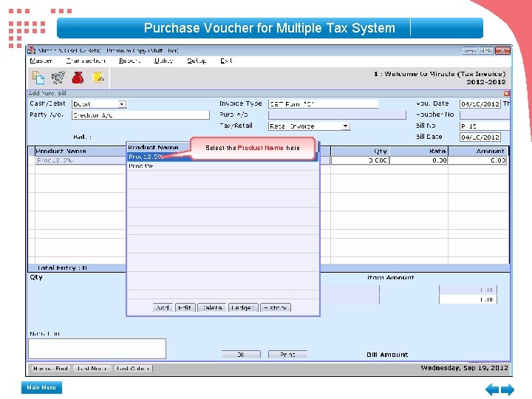Click the Bill Date field

[480, 137]
